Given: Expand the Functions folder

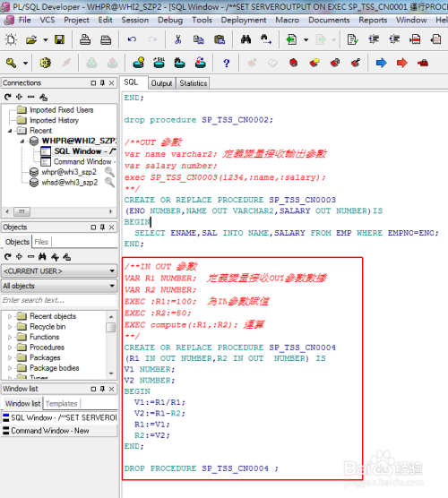Looking at the screenshot, I should [10, 337].
